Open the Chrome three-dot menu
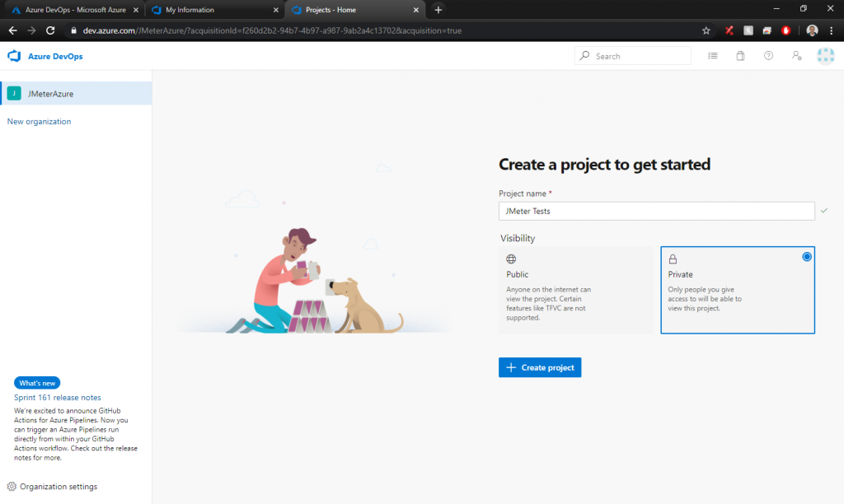 tap(831, 30)
